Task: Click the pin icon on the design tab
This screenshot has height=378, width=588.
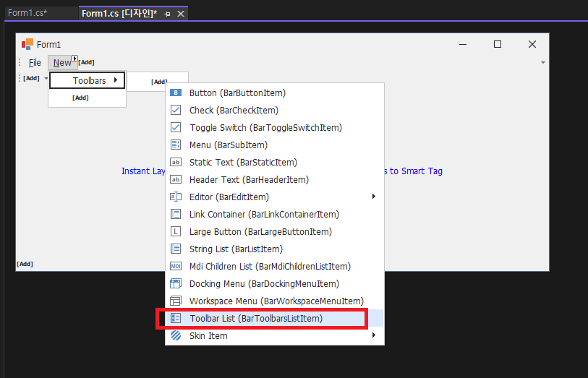Action: click(x=167, y=14)
